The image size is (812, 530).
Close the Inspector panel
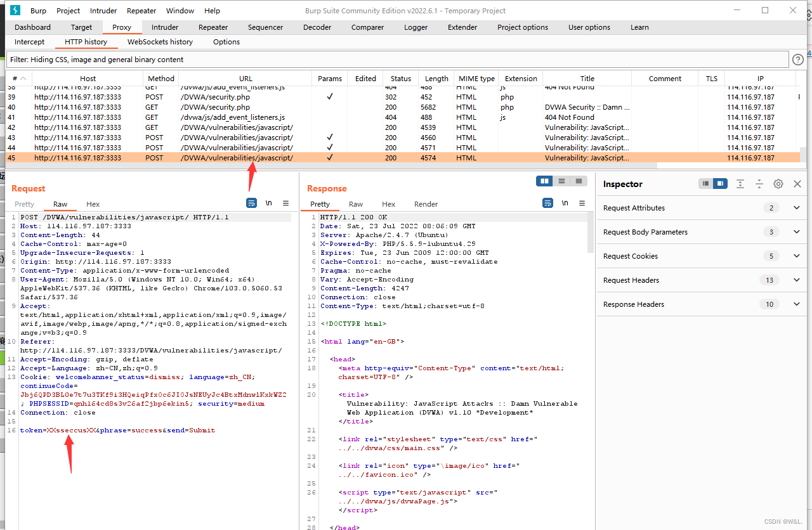(x=797, y=184)
